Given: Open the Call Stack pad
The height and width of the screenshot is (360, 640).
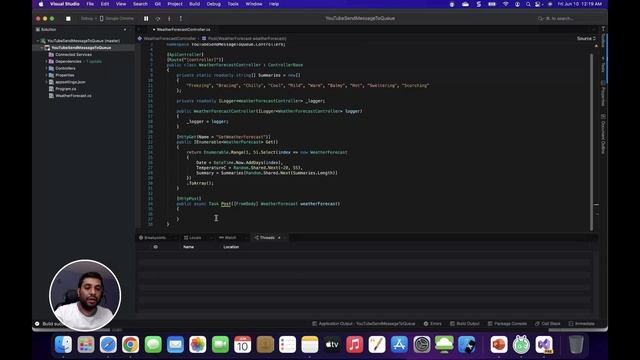Looking at the screenshot, I should click(548, 324).
